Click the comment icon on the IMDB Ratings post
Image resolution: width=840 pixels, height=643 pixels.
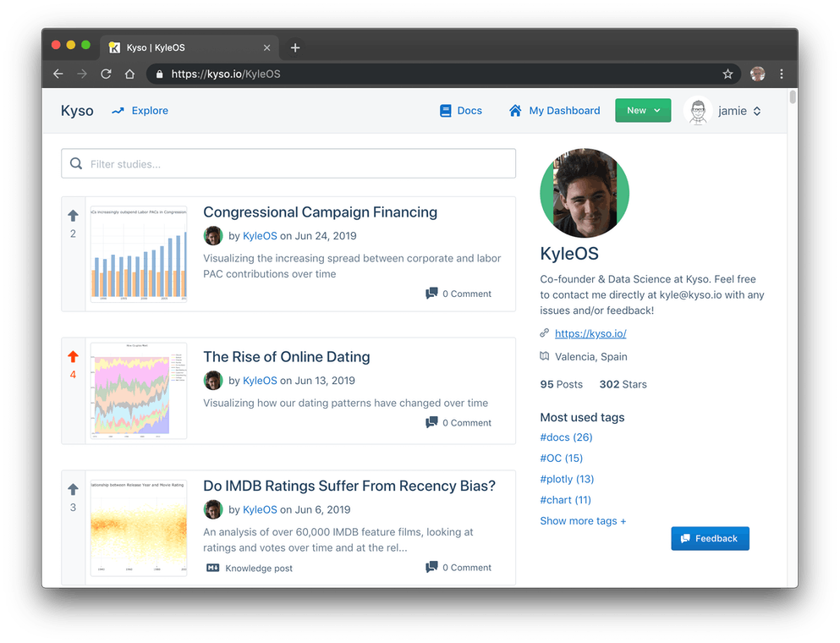(x=431, y=567)
